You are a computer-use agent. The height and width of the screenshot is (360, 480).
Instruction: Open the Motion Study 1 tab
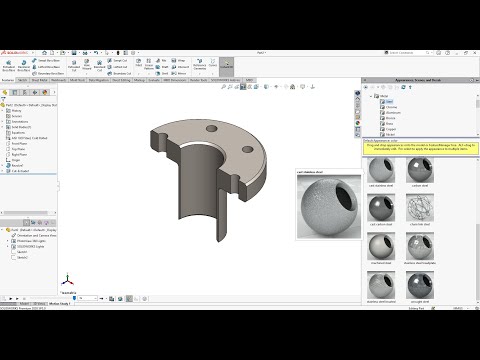(60, 304)
